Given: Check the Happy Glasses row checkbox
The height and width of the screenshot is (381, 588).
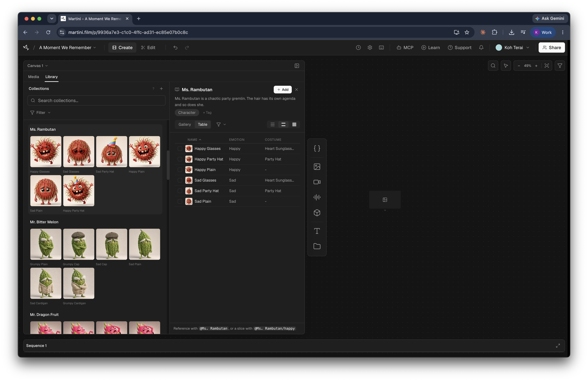Looking at the screenshot, I should [180, 149].
